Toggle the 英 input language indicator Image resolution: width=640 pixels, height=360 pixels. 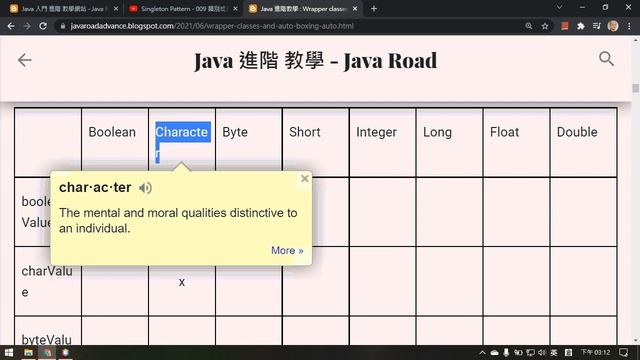point(554,353)
